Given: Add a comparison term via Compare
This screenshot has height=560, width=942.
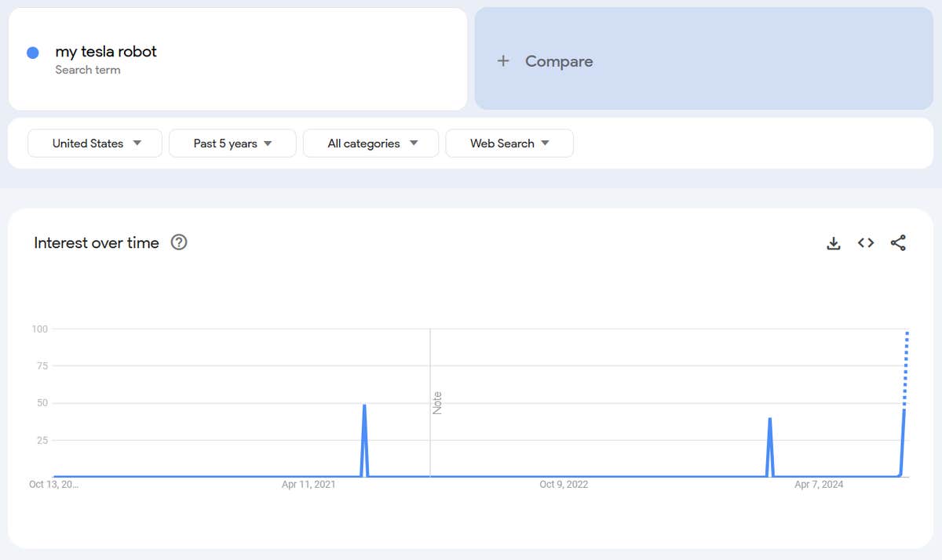Looking at the screenshot, I should tap(559, 61).
